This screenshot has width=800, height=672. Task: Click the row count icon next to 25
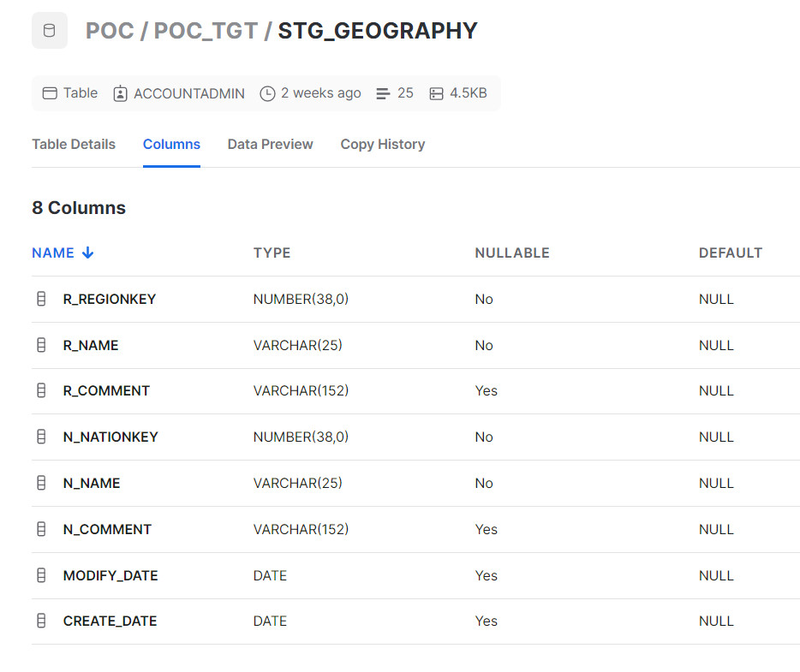click(x=383, y=94)
